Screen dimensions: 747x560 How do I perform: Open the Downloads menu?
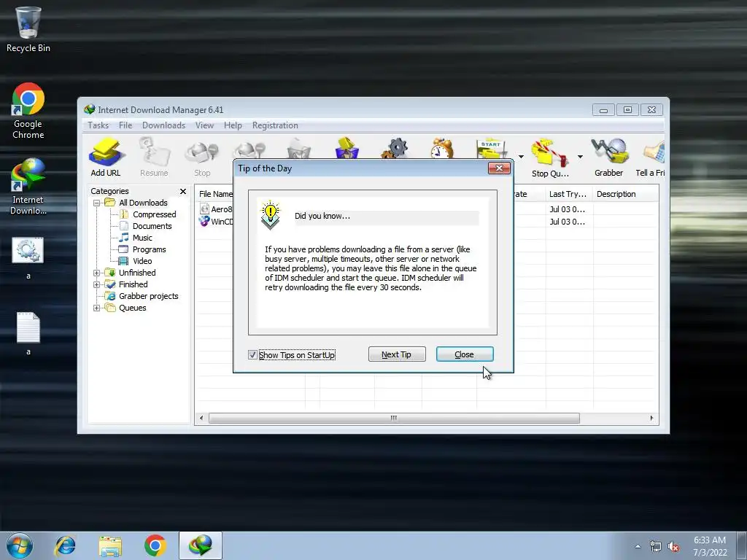tap(163, 125)
